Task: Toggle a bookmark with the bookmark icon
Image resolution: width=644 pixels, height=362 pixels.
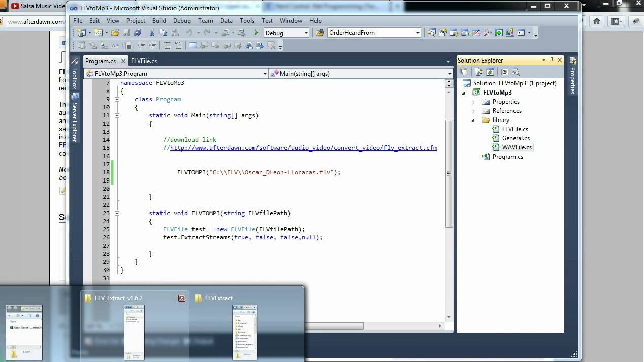Action: (x=193, y=45)
